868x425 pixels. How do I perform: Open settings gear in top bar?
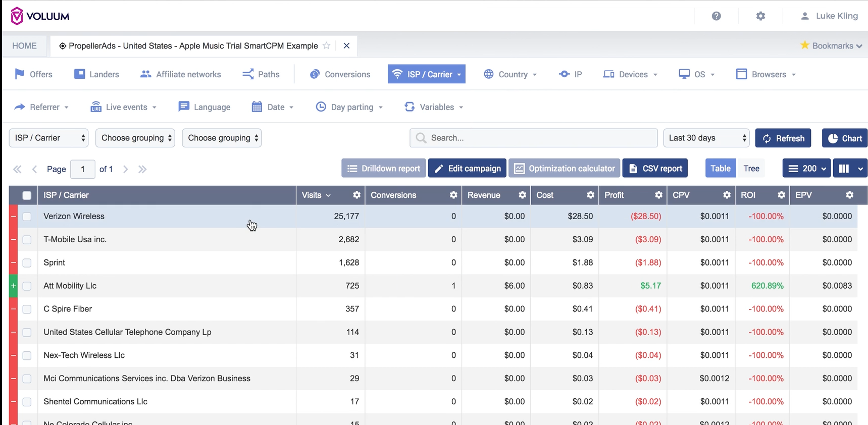760,16
